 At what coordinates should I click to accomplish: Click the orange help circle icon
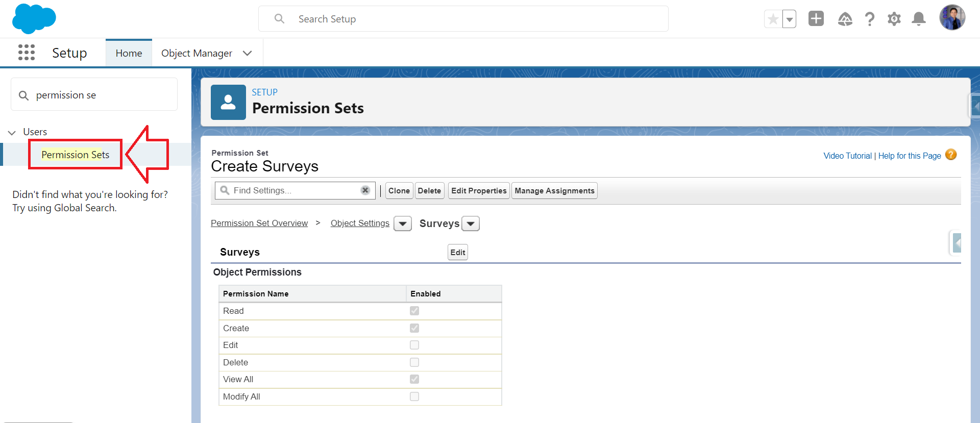(951, 155)
